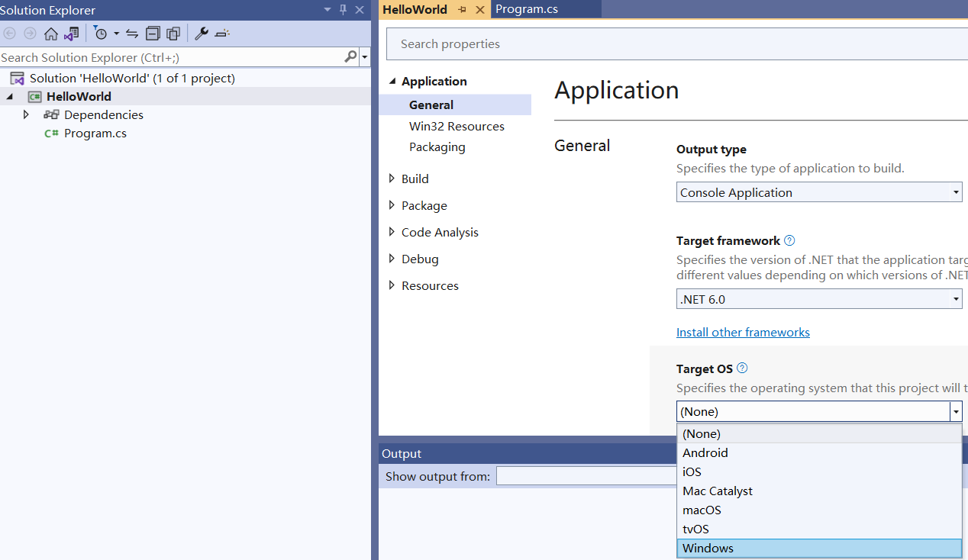Click the pin icon on HelloWorld tab
Image resolution: width=968 pixels, height=560 pixels.
pos(462,10)
